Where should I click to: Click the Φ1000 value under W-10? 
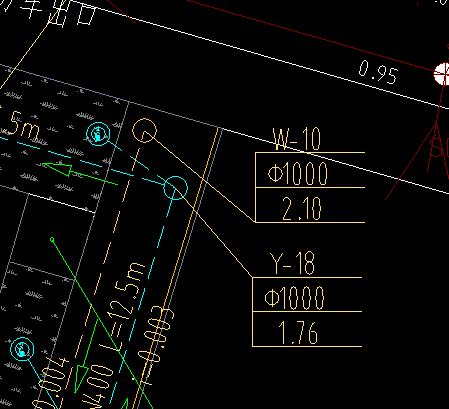[298, 173]
